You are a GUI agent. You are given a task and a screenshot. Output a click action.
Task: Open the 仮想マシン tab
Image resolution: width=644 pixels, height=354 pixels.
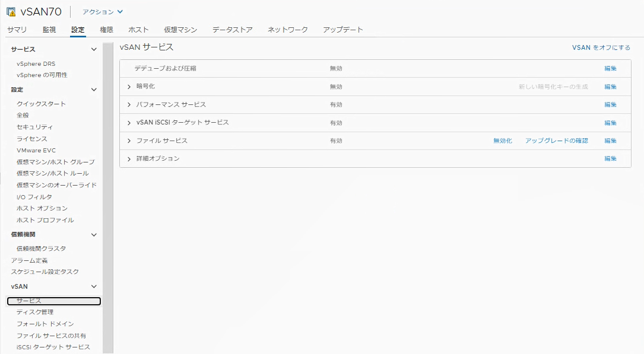180,30
